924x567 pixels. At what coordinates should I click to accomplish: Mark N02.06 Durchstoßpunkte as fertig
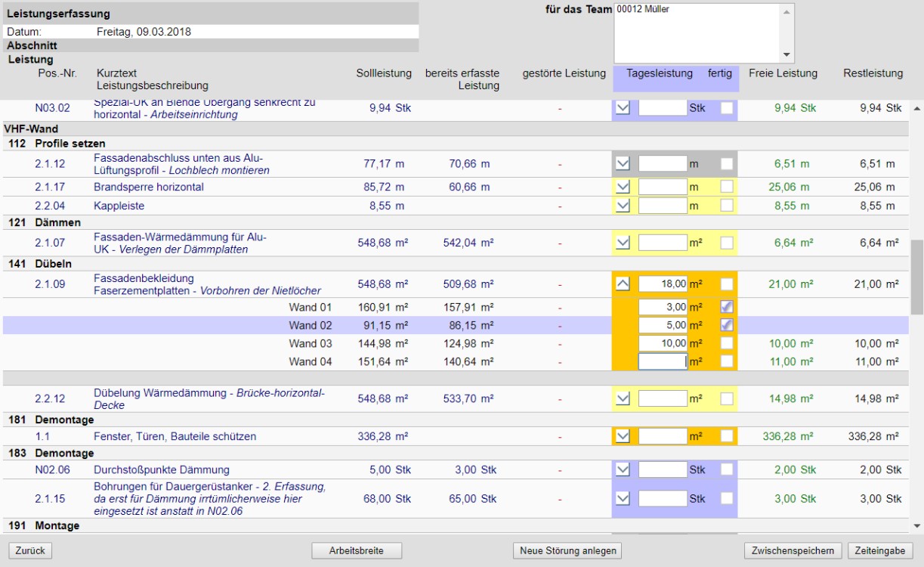click(727, 469)
